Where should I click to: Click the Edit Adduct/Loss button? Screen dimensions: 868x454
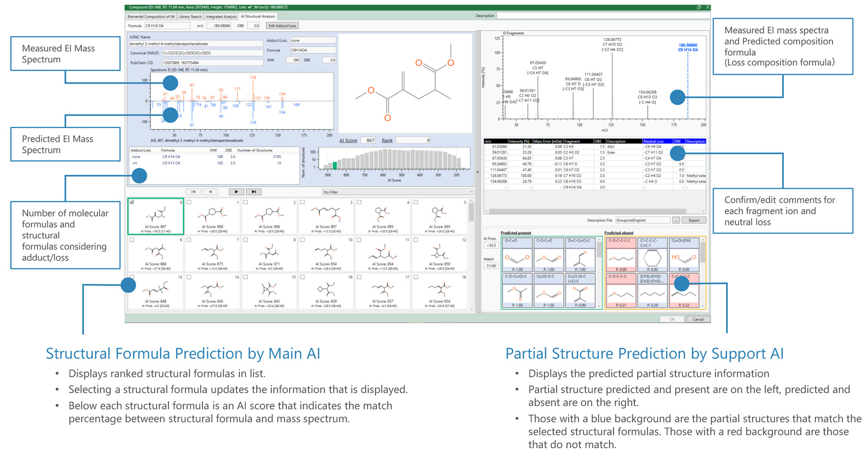(x=282, y=26)
